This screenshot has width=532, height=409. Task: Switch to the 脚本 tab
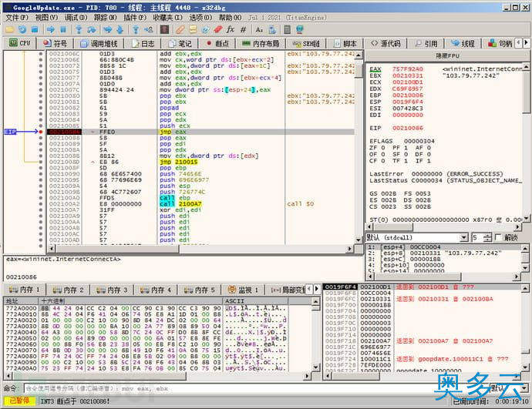pyautogui.click(x=345, y=43)
